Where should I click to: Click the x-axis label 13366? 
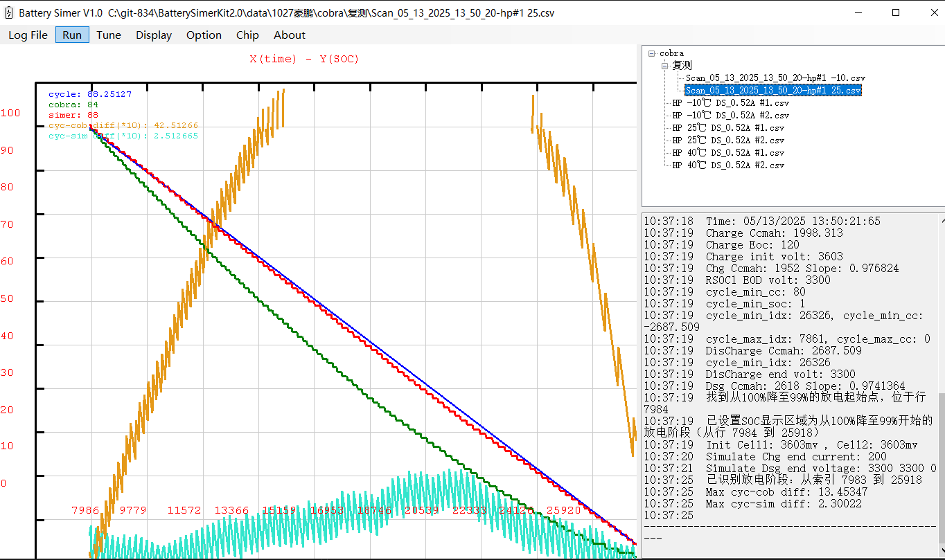pos(231,510)
